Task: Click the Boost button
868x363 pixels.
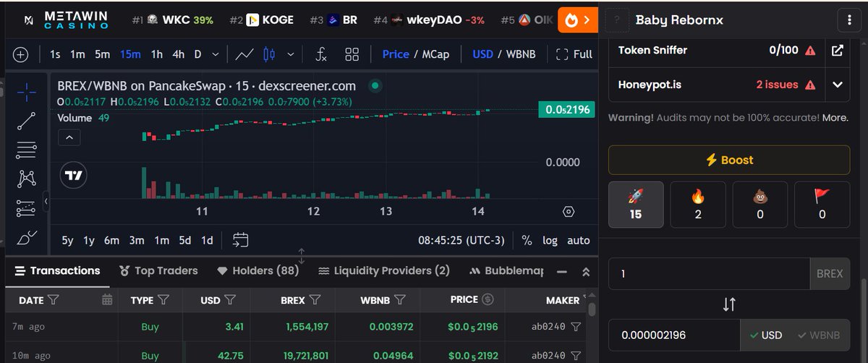Action: pyautogui.click(x=729, y=160)
